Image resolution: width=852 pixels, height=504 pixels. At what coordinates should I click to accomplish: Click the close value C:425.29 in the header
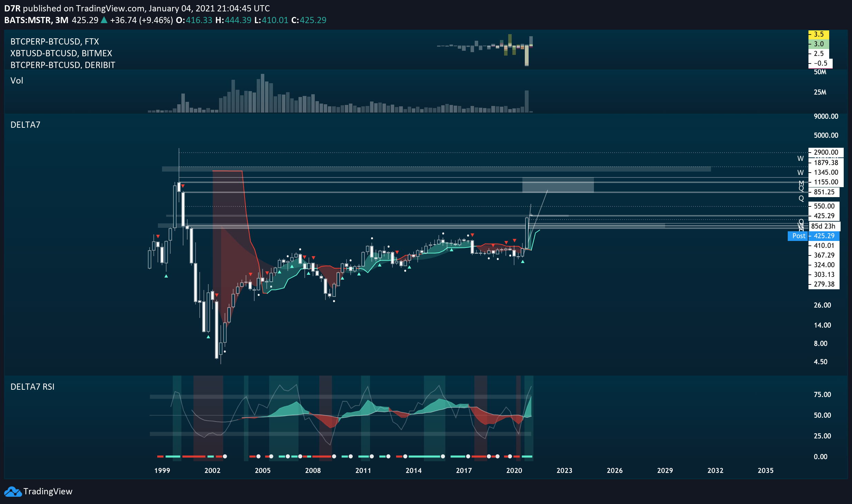click(x=309, y=20)
